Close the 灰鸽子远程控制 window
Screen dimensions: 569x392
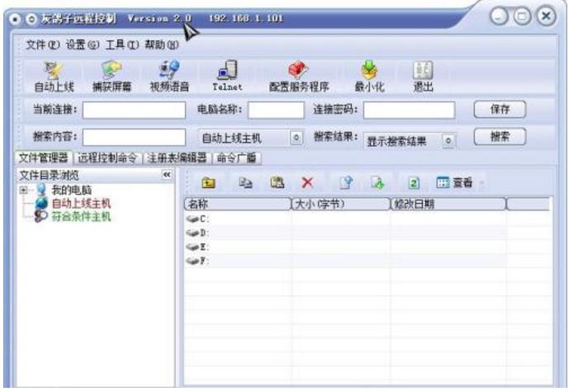click(546, 17)
